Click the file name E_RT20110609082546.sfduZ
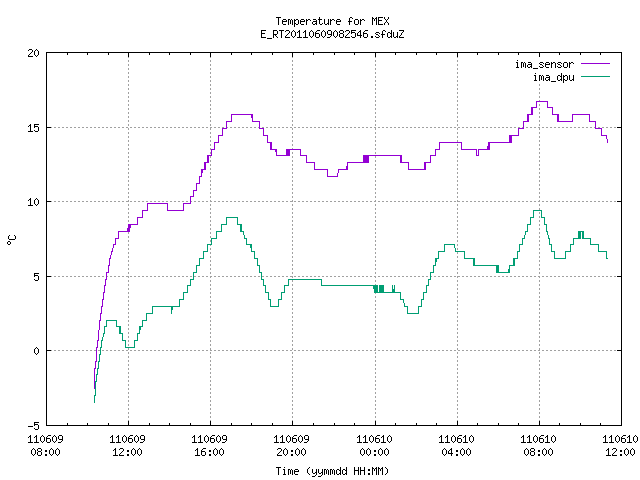Image resolution: width=640 pixels, height=480 pixels. 332,34
